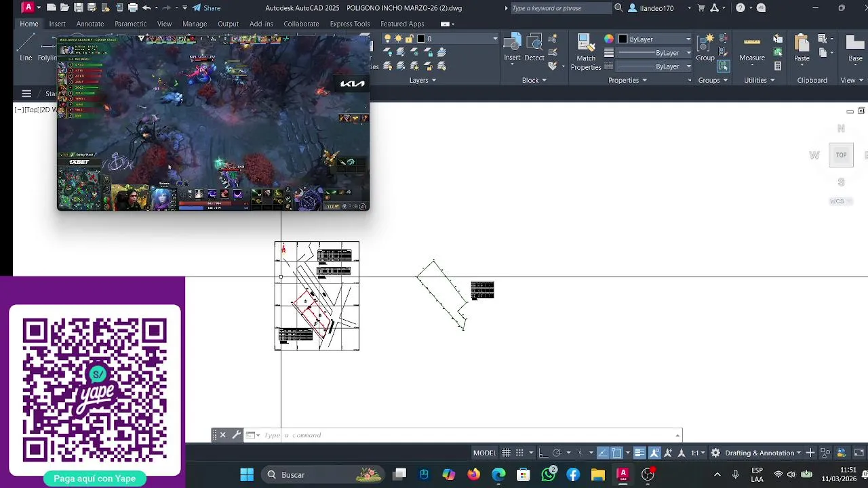Screen dimensions: 868x488
Task: Click the Plot printer icon
Action: pyautogui.click(x=132, y=8)
